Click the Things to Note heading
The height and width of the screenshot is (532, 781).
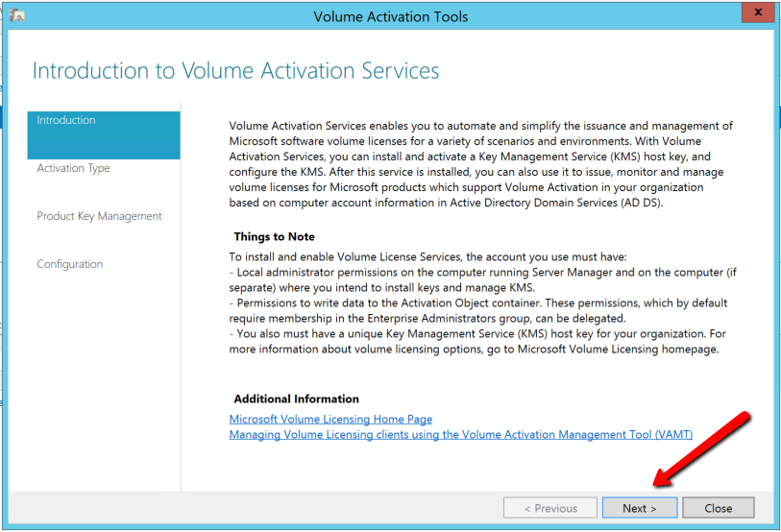[274, 236]
